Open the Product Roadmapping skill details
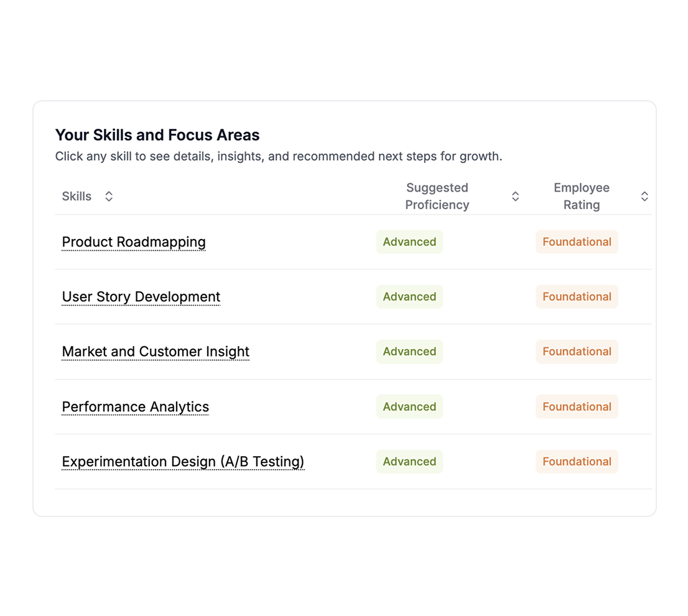Screen dimensions: 688x616 point(134,242)
